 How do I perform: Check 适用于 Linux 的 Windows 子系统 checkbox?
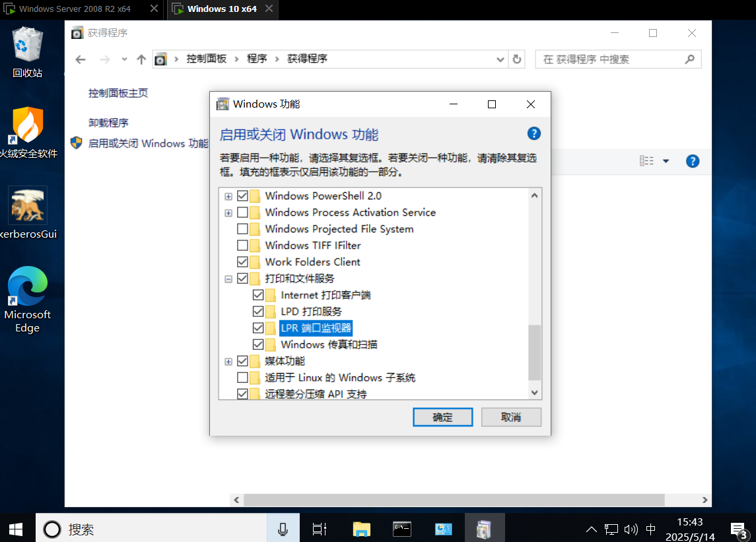pyautogui.click(x=242, y=377)
